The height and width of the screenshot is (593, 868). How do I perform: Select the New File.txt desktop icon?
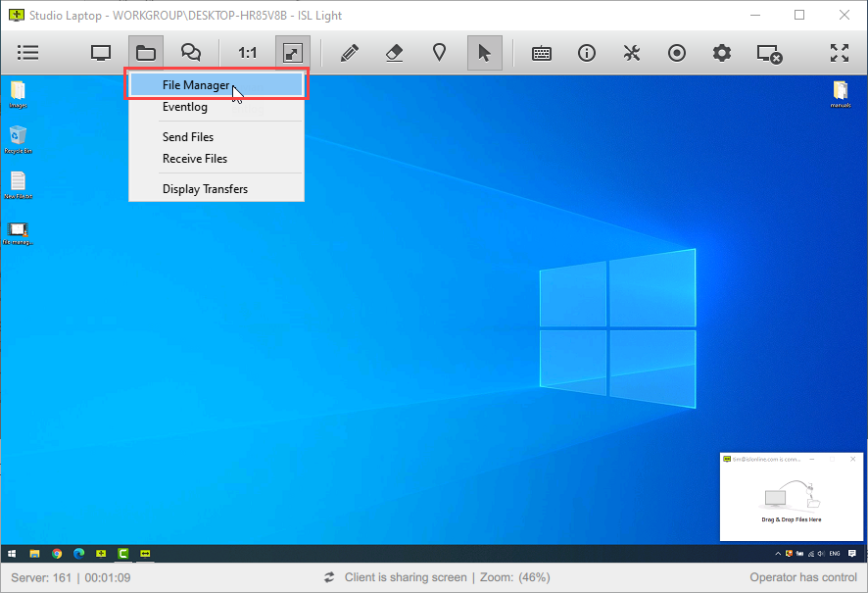click(18, 185)
